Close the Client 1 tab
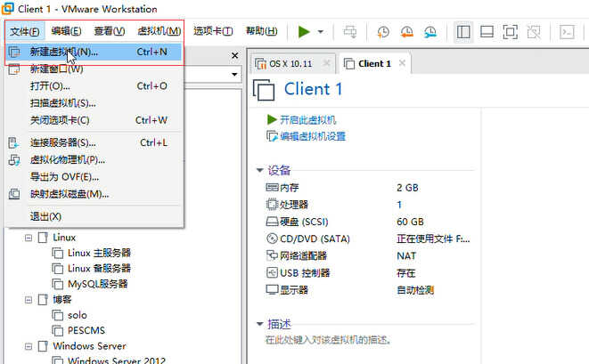The width and height of the screenshot is (589, 364). coord(402,63)
